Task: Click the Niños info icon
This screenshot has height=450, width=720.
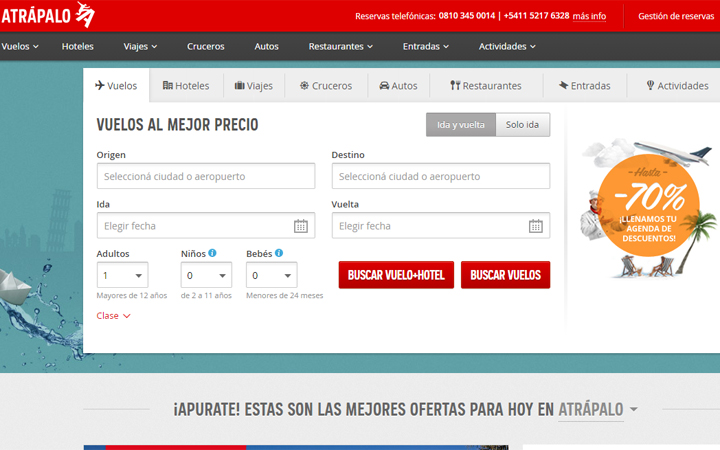Action: (x=212, y=253)
